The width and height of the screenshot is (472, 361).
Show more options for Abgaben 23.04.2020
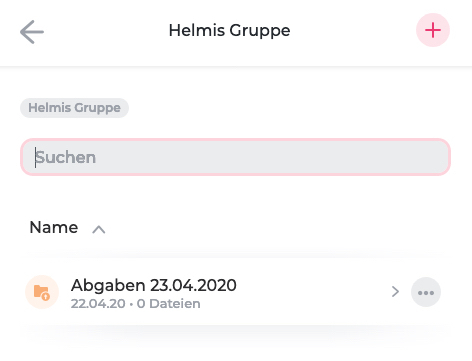tap(426, 292)
